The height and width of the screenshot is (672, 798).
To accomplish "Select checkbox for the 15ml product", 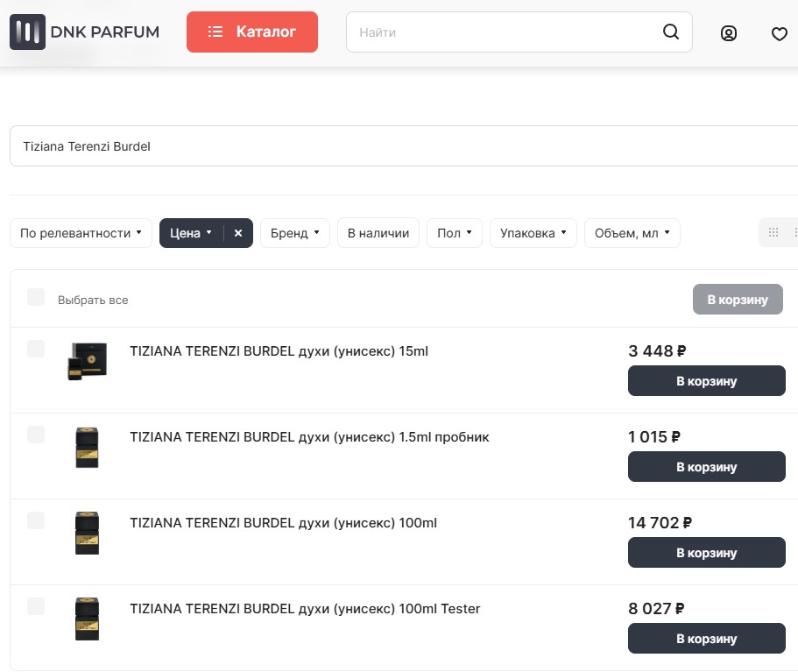I will click(x=36, y=349).
